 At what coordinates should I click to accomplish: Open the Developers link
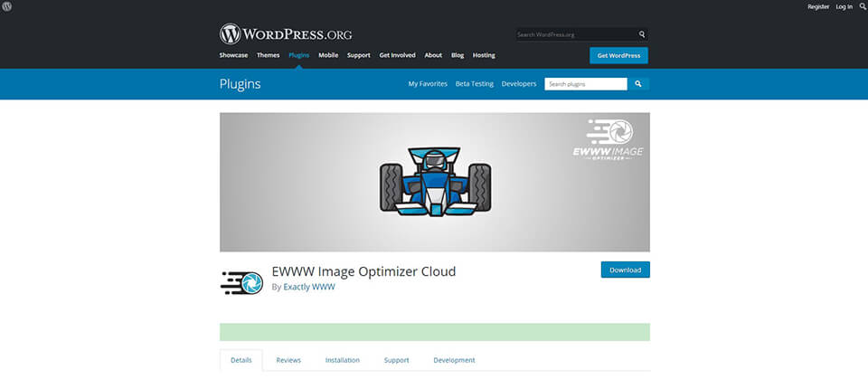tap(519, 83)
